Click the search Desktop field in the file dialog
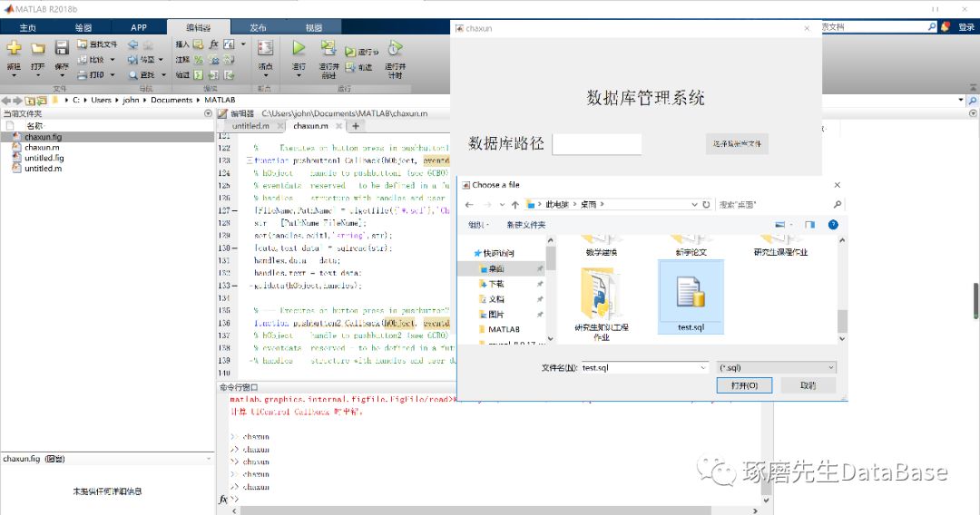Viewport: 980px width, 515px height. tap(779, 205)
